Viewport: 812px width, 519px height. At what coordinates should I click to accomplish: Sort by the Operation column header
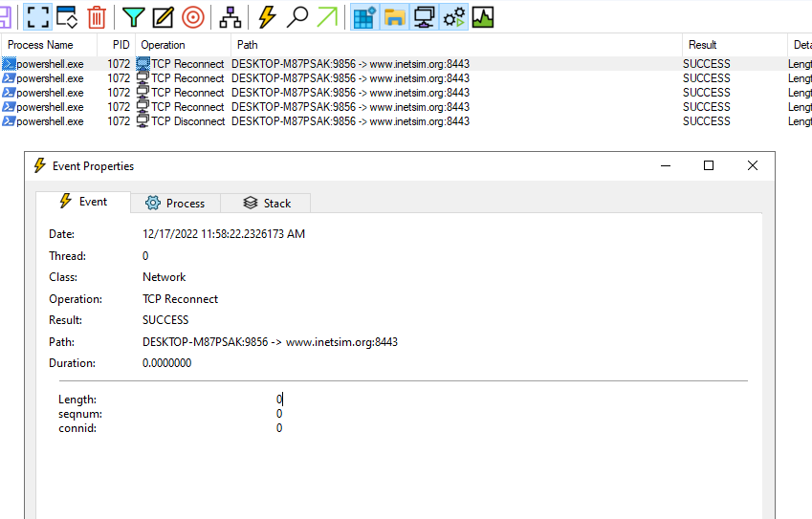click(x=163, y=45)
